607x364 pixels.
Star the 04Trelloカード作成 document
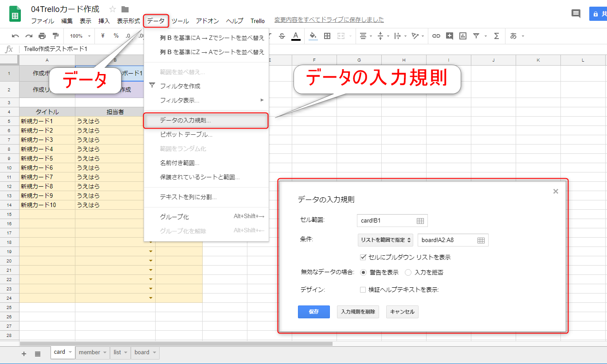pos(113,9)
